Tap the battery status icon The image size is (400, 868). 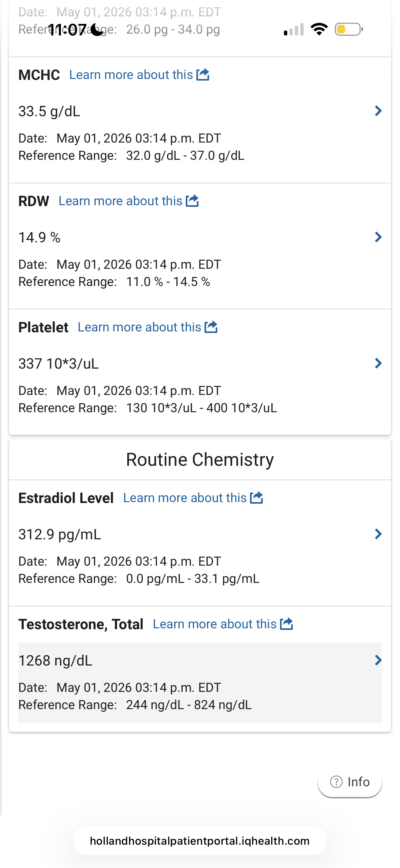[x=349, y=29]
